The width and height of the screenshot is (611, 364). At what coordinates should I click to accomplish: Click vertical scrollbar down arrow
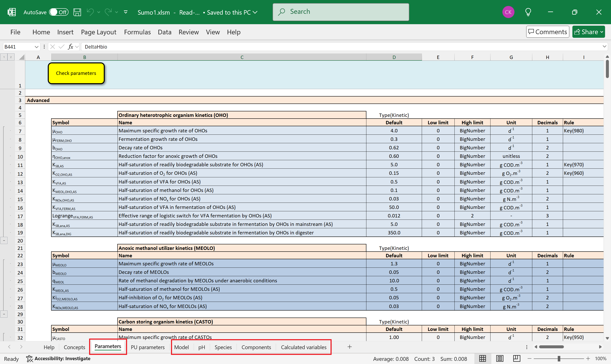click(x=607, y=338)
